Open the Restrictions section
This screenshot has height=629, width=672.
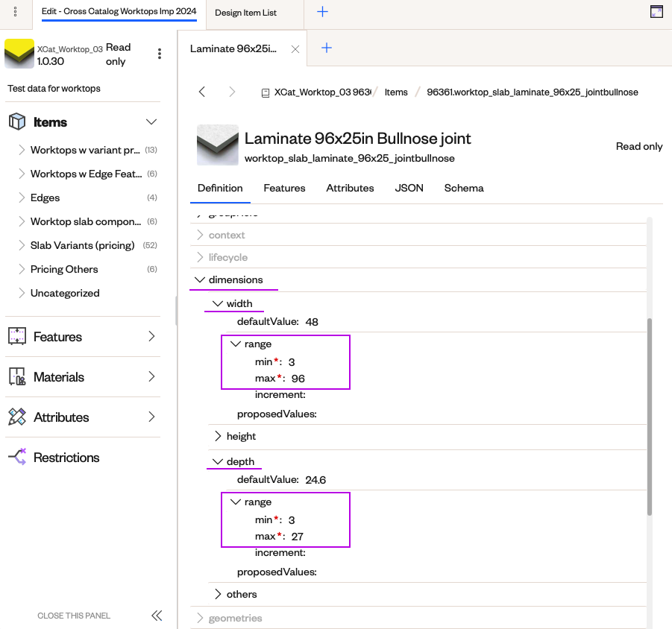pos(66,458)
